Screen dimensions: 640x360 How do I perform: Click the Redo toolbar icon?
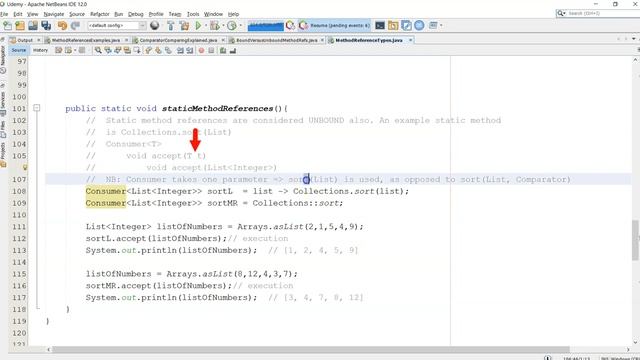[x=75, y=26]
